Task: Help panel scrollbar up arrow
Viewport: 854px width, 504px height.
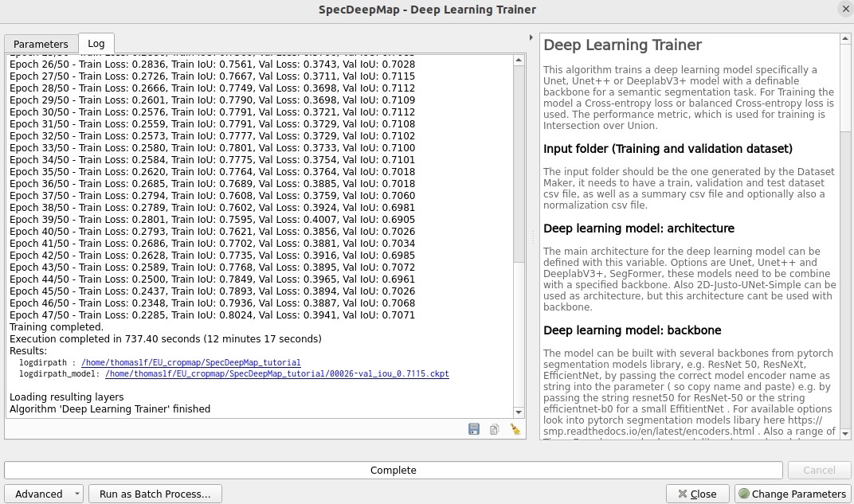Action: point(844,38)
